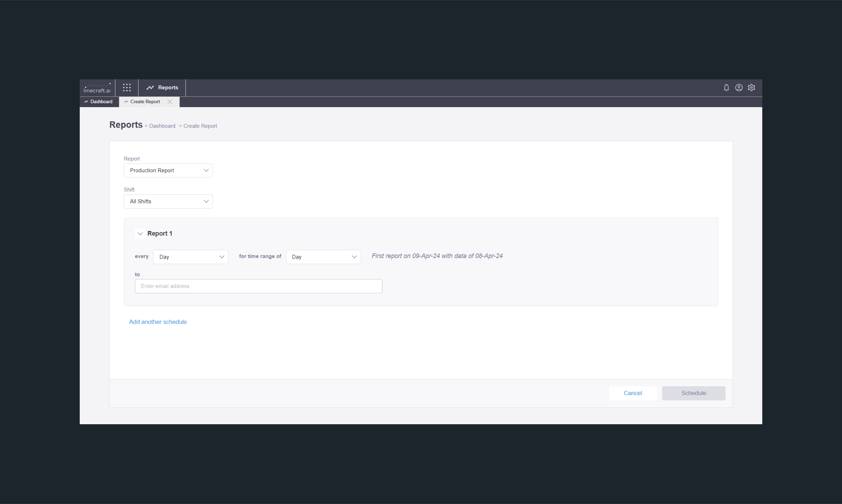Go to Dashboard via breadcrumb
This screenshot has width=842, height=504.
click(x=162, y=126)
